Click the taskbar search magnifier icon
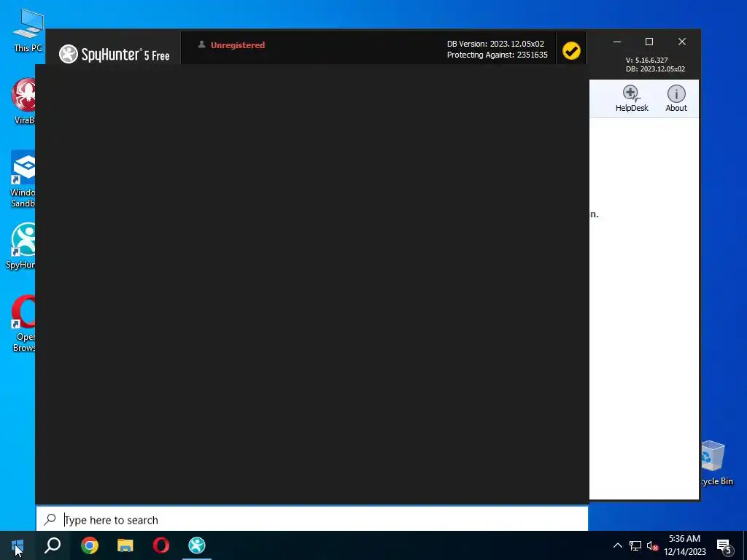Viewport: 747px width, 560px height. pos(53,545)
